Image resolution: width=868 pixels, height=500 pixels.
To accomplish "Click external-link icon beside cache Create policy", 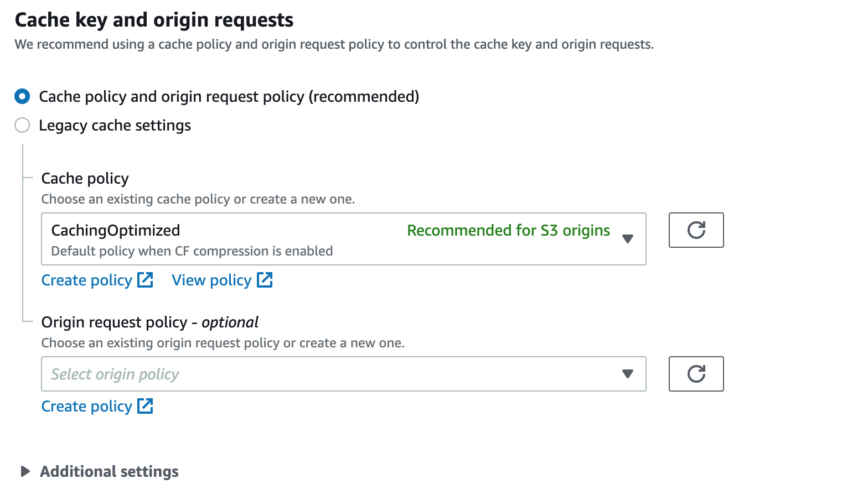I will (x=145, y=280).
